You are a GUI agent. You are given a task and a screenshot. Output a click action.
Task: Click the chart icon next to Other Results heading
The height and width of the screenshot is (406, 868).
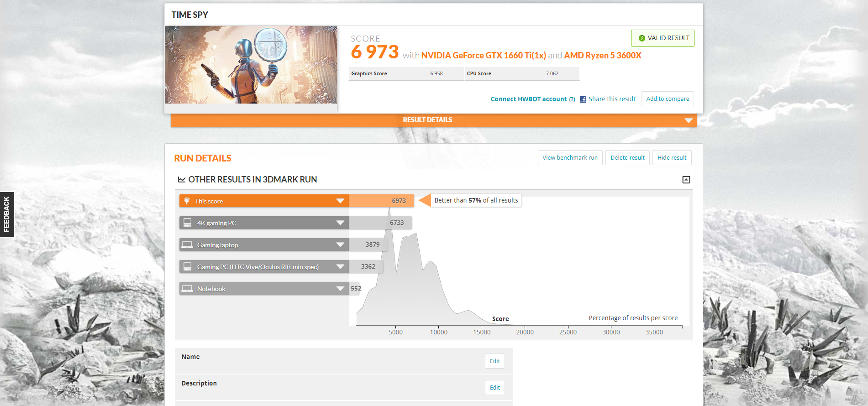(182, 180)
